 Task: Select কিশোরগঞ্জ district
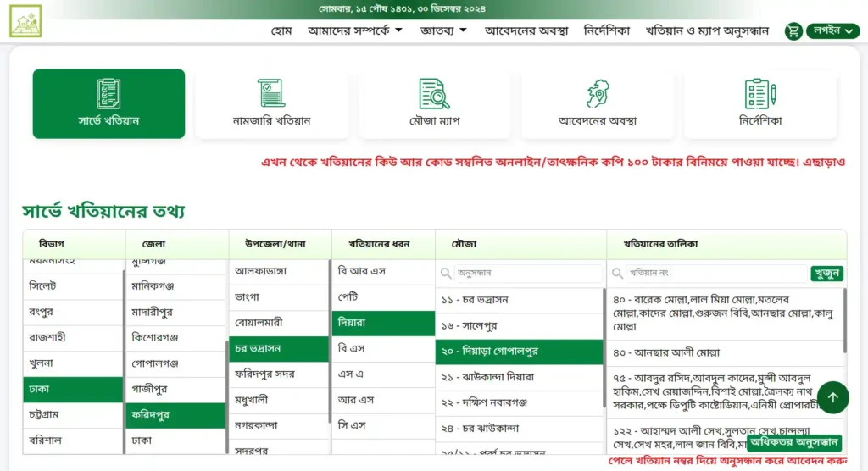click(175, 338)
